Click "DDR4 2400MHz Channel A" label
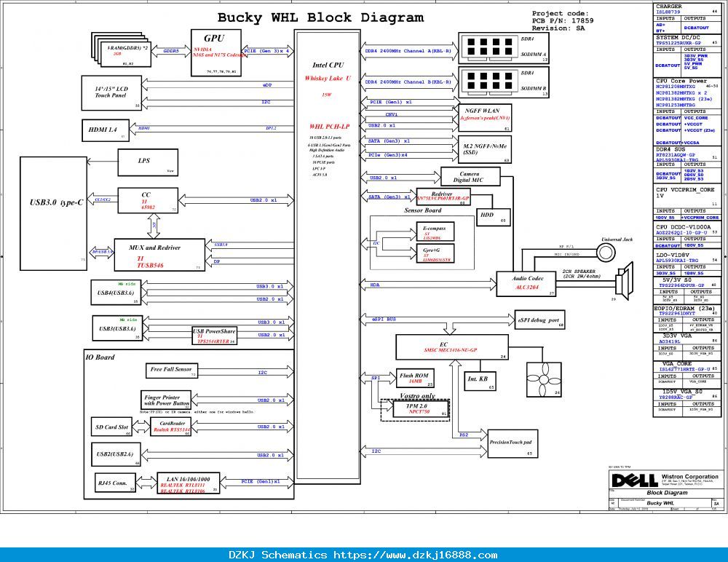 point(408,51)
